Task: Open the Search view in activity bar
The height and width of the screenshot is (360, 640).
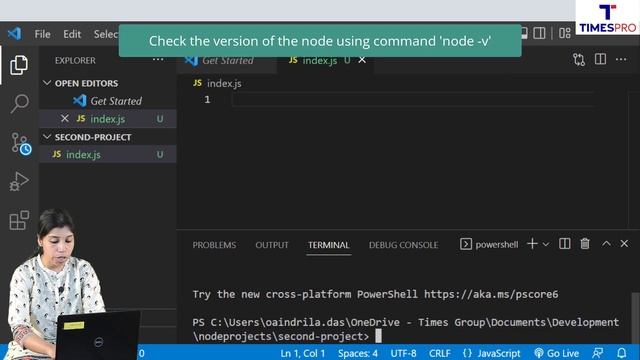Action: 19,103
